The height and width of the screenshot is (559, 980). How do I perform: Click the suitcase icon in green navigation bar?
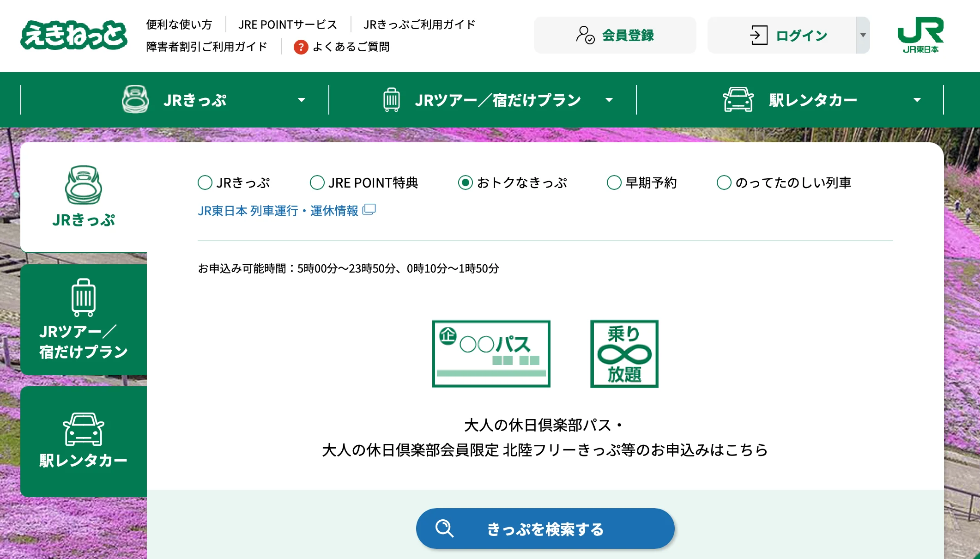(x=392, y=100)
